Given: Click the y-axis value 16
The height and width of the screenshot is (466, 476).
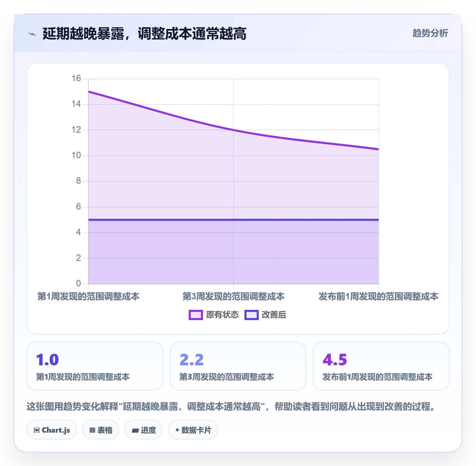Looking at the screenshot, I should [76, 79].
